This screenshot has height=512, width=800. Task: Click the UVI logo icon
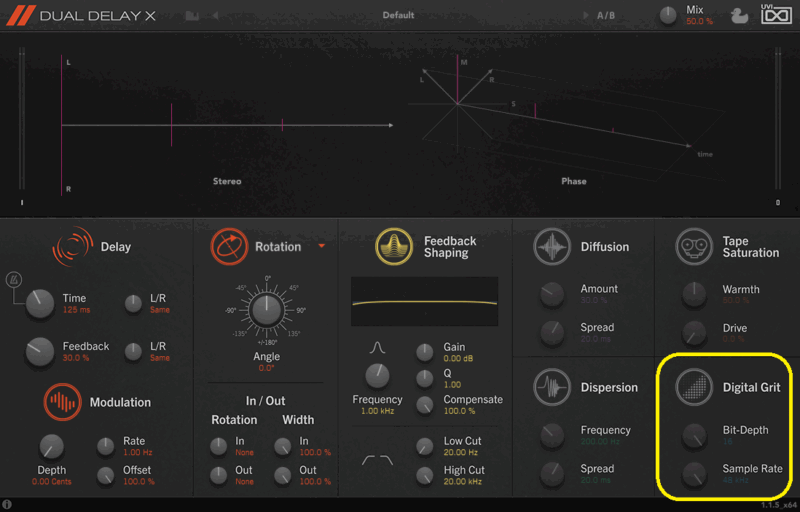(777, 14)
